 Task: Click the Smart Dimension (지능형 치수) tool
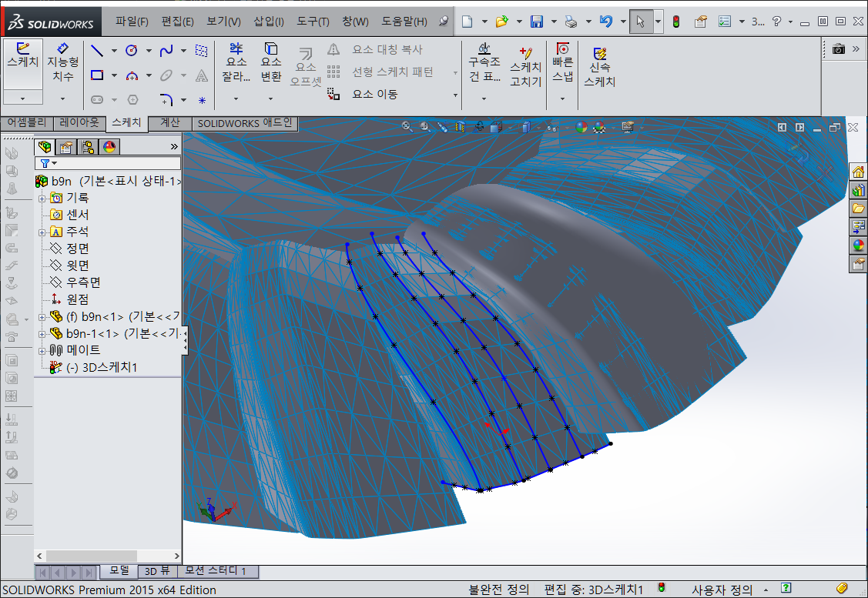tap(62, 62)
